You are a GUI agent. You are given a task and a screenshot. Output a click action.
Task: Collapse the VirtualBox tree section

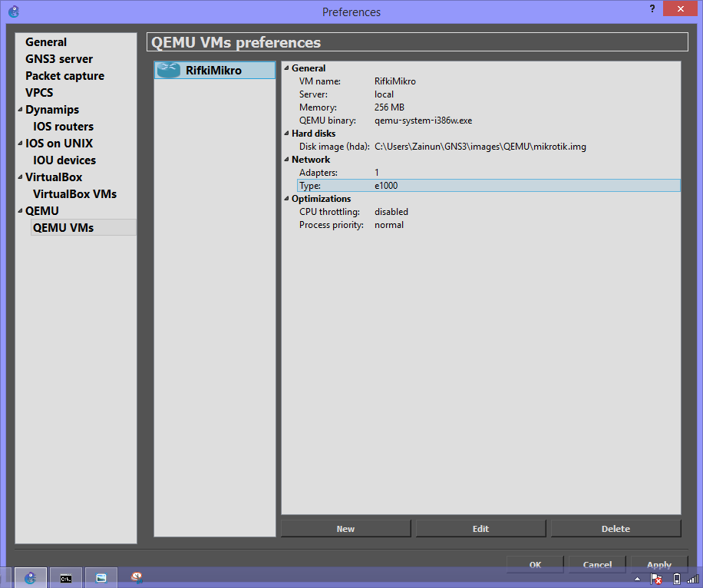coord(20,177)
